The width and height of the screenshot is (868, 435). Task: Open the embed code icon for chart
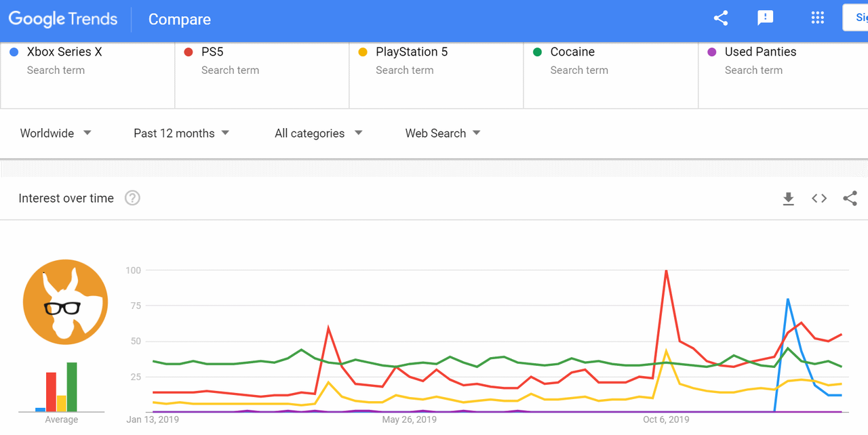click(819, 199)
